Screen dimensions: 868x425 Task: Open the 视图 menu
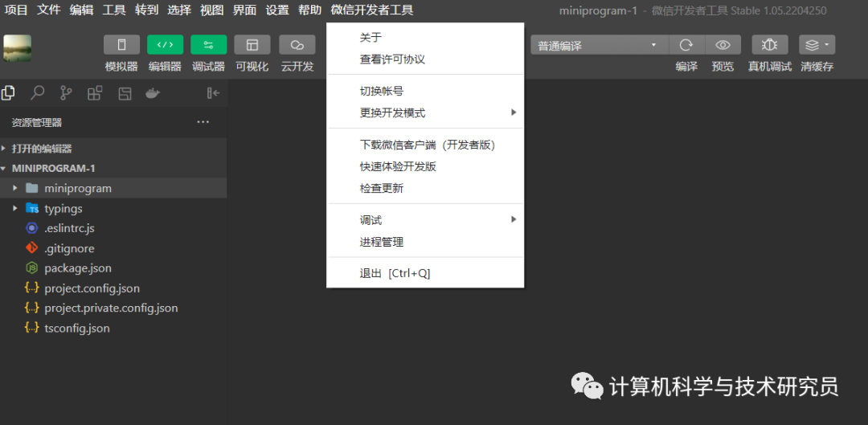(x=212, y=10)
